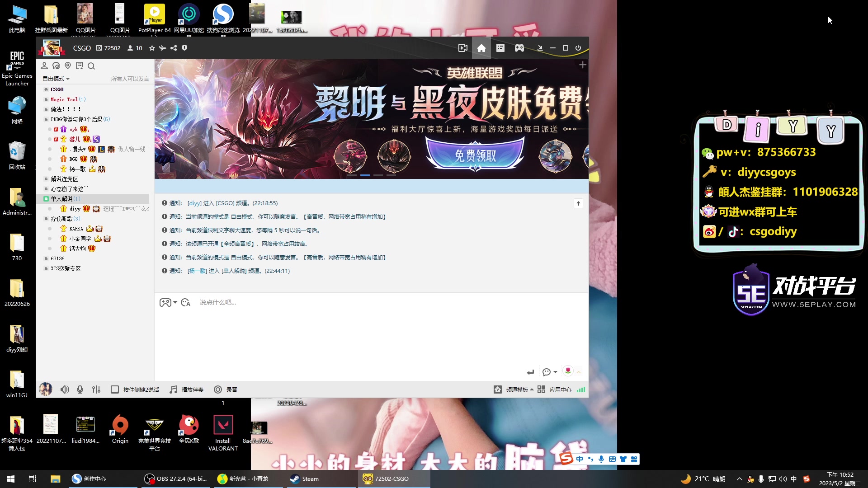
Task: Select user diyy under 单人解说
Action: click(75, 209)
